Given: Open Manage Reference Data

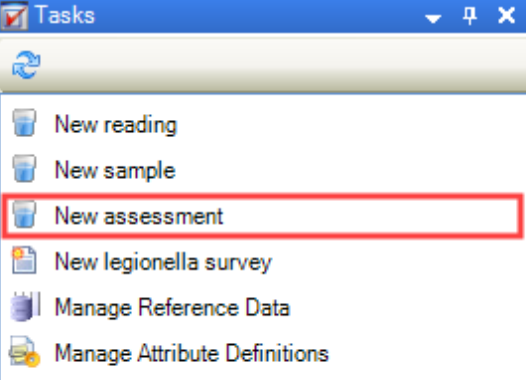Looking at the screenshot, I should 172,307.
